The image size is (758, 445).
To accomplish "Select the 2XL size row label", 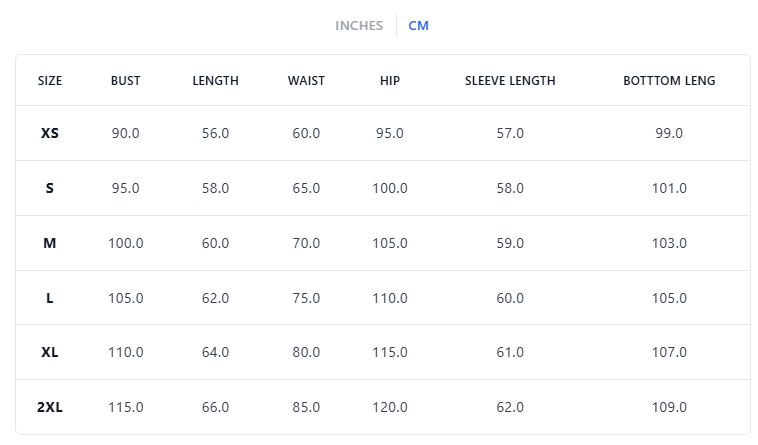I will coord(50,407).
